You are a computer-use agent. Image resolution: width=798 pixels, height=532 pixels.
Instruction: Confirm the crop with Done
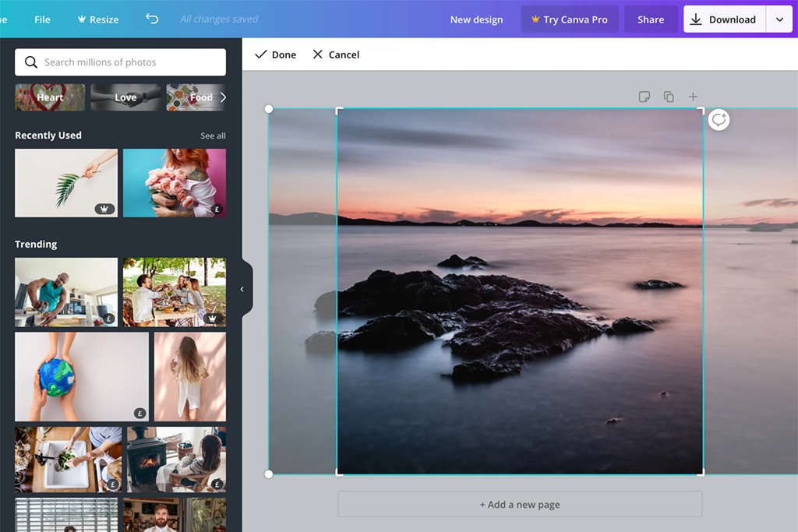click(276, 55)
